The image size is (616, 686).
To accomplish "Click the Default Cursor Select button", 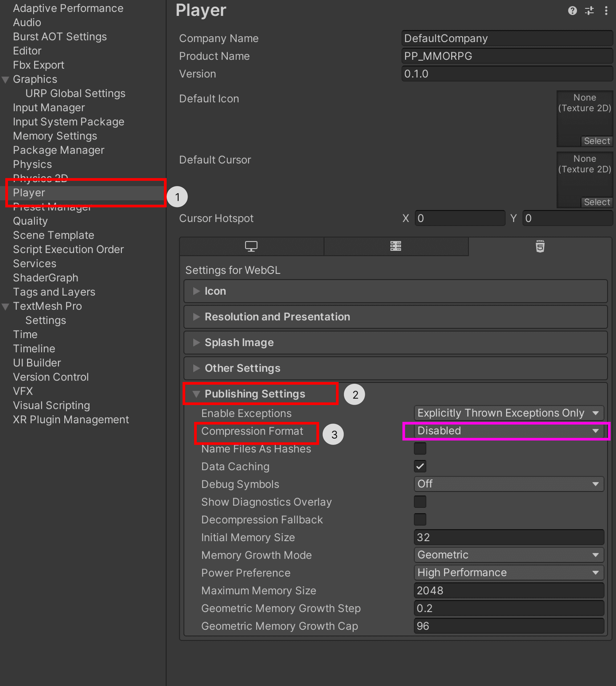I will point(597,202).
